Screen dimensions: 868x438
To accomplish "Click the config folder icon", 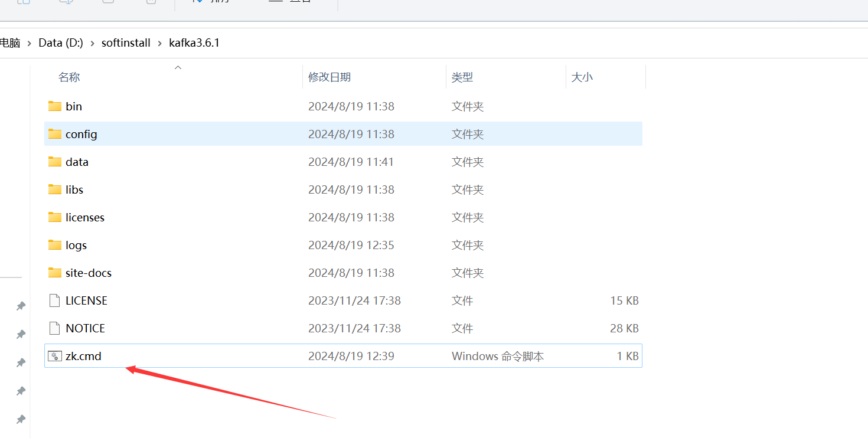I will (x=55, y=134).
